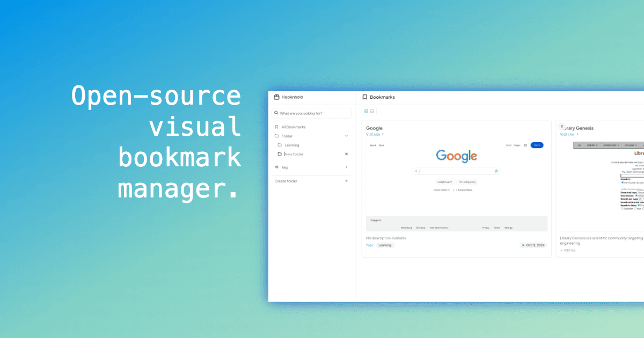Open the Learning folder
The height and width of the screenshot is (338, 644).
pyautogui.click(x=291, y=145)
